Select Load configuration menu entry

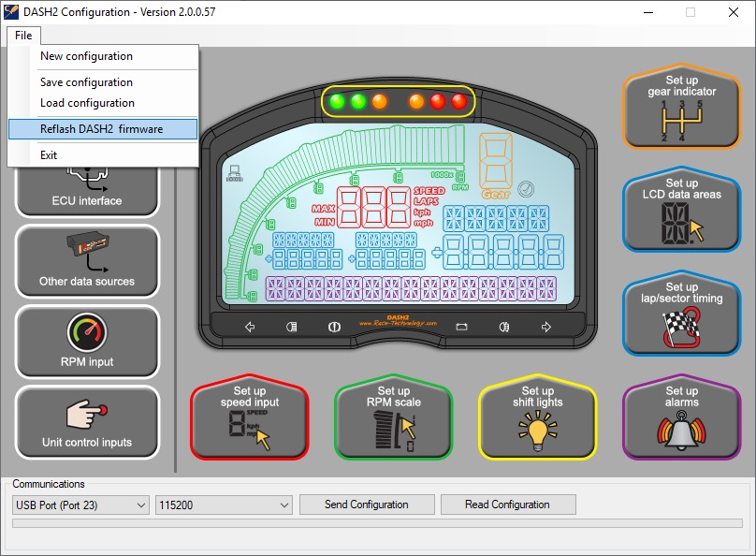(87, 103)
